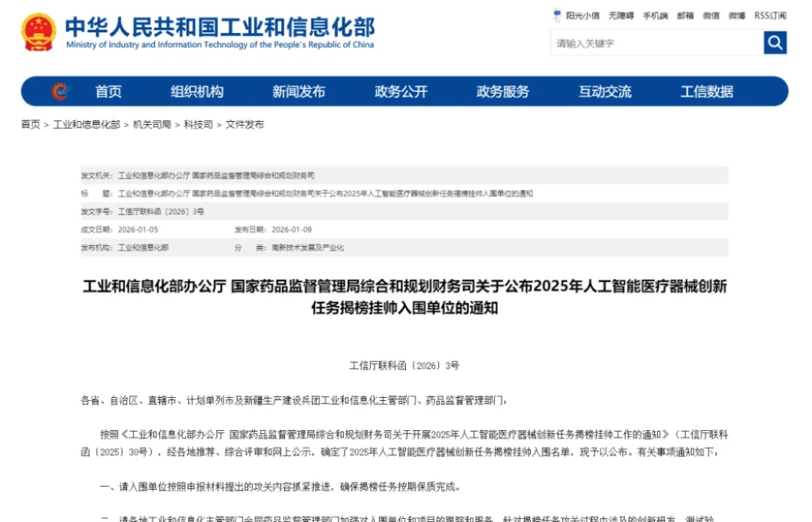Image resolution: width=812 pixels, height=522 pixels.
Task: Open the 工信数据 nav item
Action: (707, 92)
